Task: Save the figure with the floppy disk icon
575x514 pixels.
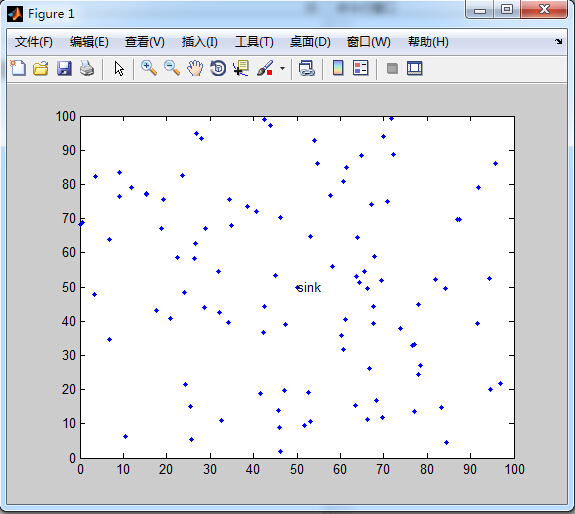Action: coord(64,68)
